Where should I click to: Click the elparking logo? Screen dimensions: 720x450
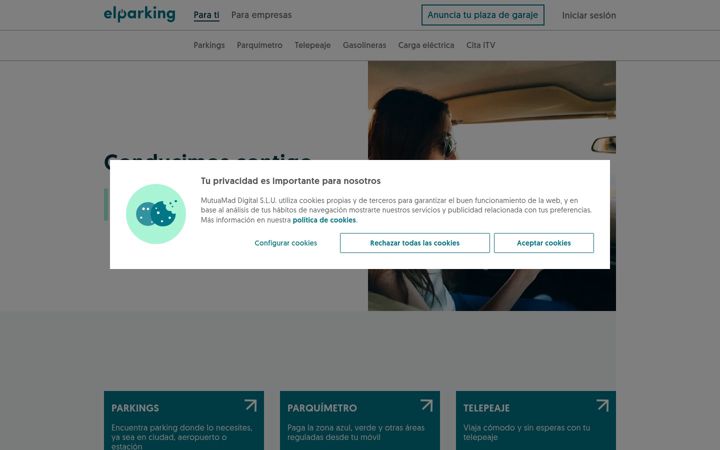pyautogui.click(x=140, y=14)
